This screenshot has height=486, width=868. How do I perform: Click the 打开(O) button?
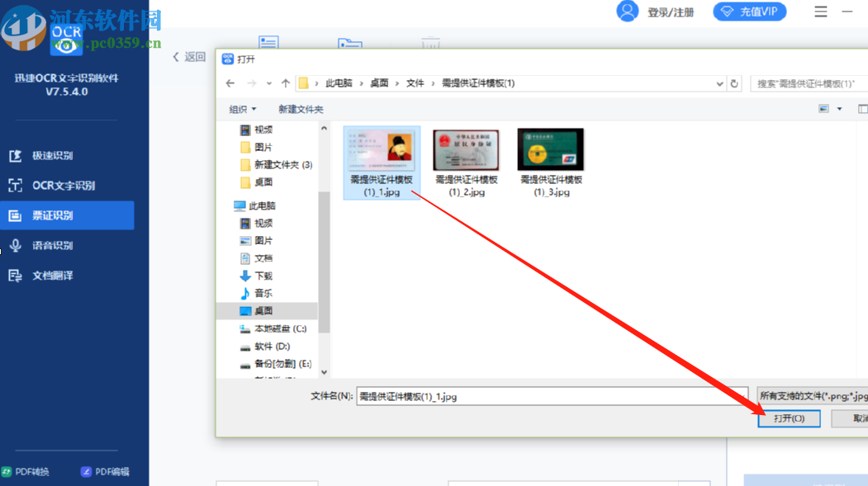coord(789,418)
